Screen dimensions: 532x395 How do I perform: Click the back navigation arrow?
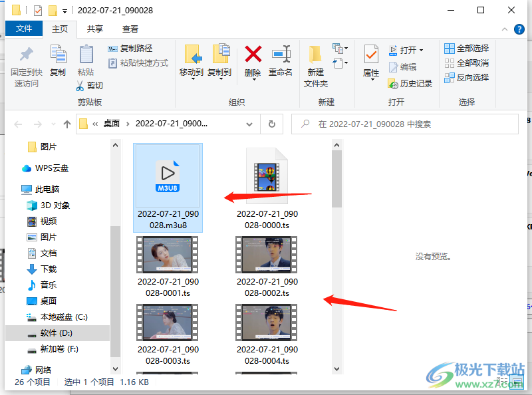[18, 124]
